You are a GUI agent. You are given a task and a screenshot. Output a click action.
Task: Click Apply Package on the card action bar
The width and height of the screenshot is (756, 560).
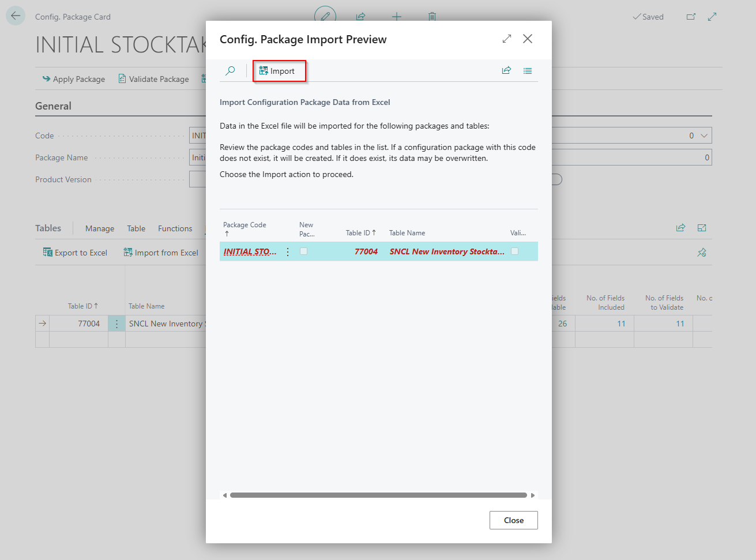click(x=73, y=79)
